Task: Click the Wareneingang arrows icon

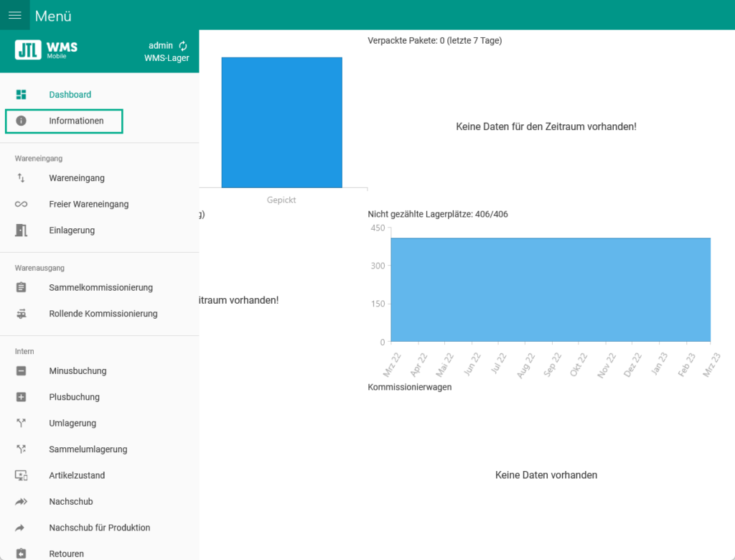Action: pyautogui.click(x=21, y=178)
